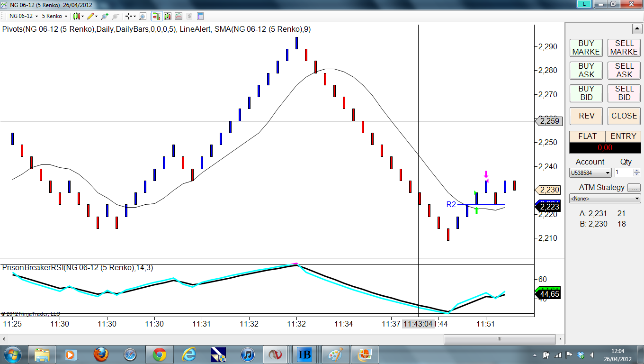Click the PrisonBreakerRSI indicator label
The image size is (644, 364).
pyautogui.click(x=77, y=267)
